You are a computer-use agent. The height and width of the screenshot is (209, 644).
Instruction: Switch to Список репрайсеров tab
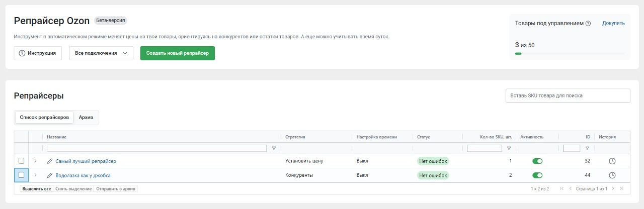[x=44, y=117]
